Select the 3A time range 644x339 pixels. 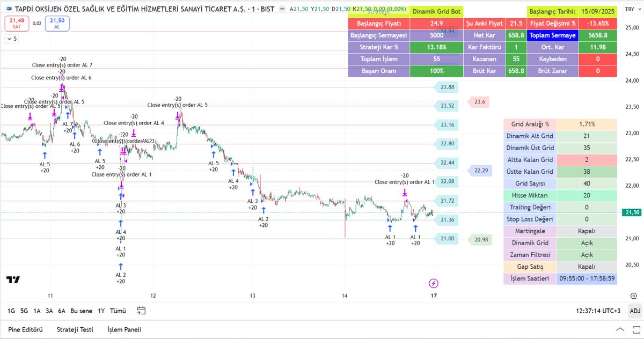click(x=49, y=311)
